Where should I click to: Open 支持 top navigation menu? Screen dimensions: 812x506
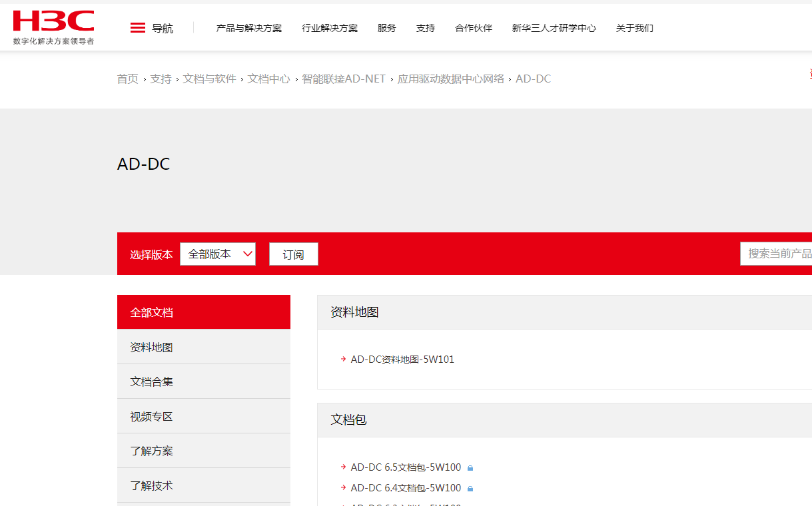[x=426, y=28]
